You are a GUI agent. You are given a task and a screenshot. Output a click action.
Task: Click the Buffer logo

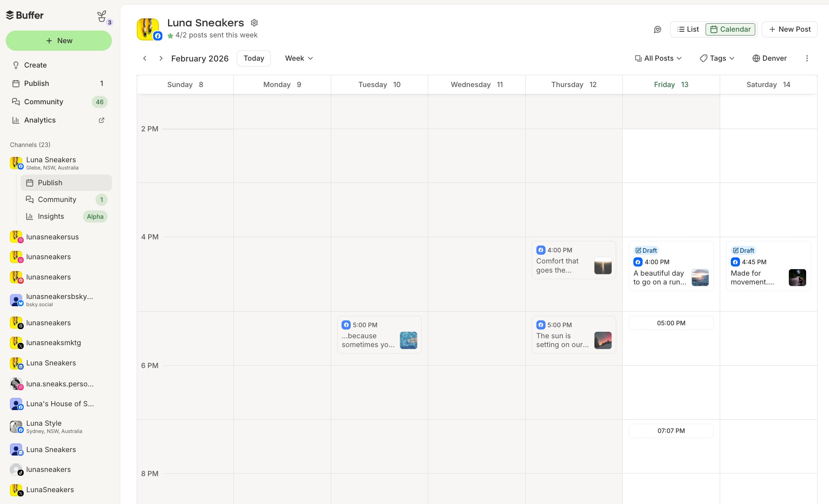[25, 15]
